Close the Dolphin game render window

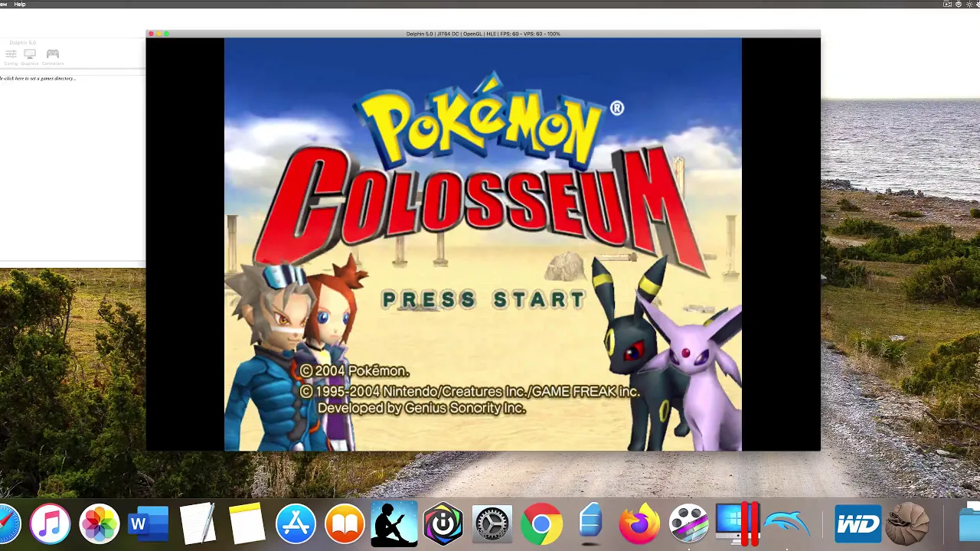[x=152, y=34]
